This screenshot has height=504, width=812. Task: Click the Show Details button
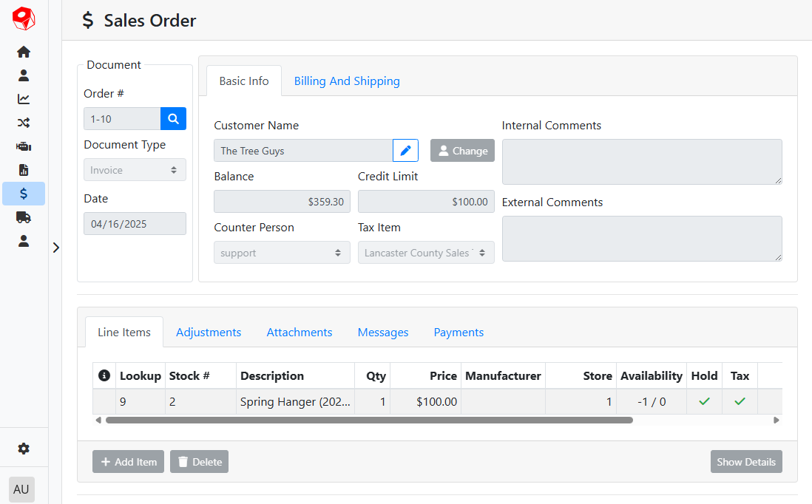pos(745,462)
